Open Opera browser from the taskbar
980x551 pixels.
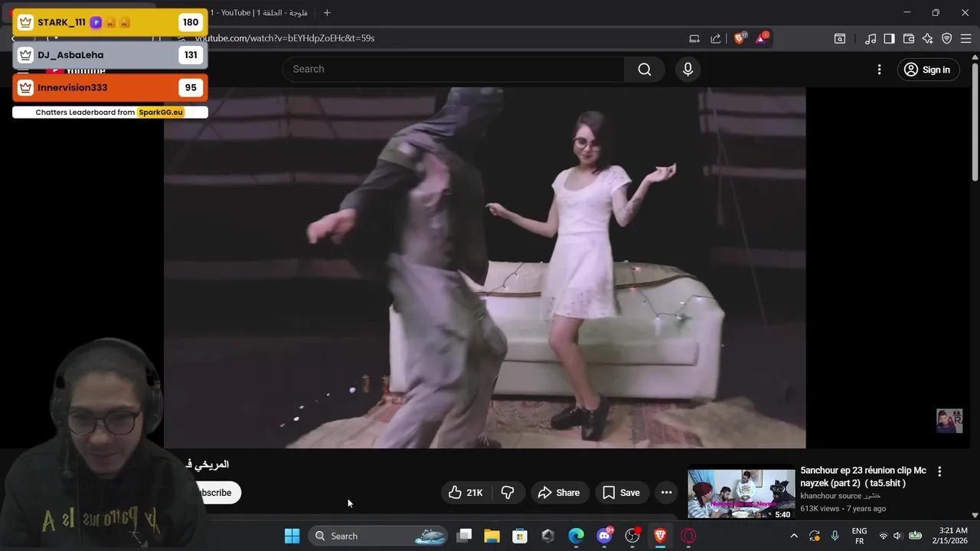[x=688, y=536]
